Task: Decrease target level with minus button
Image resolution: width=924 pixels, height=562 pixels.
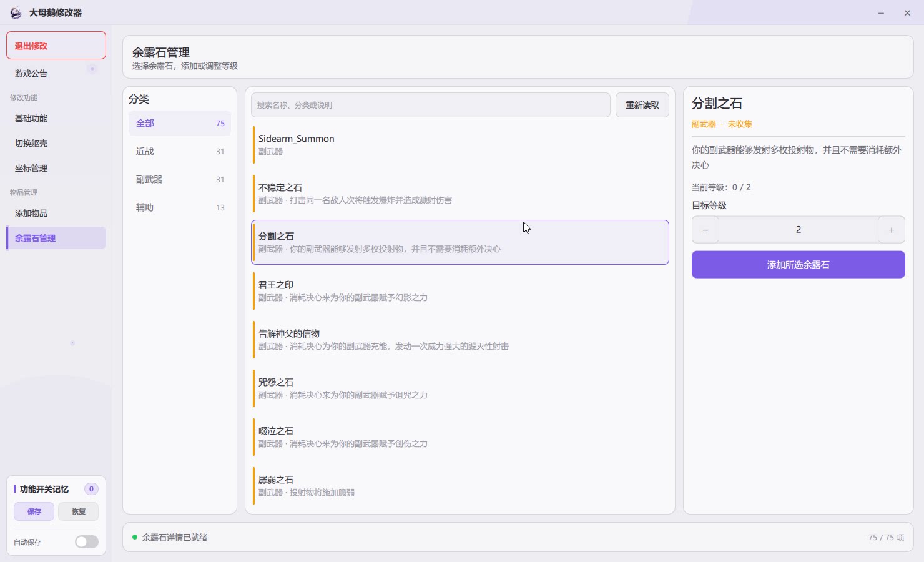Action: click(705, 230)
